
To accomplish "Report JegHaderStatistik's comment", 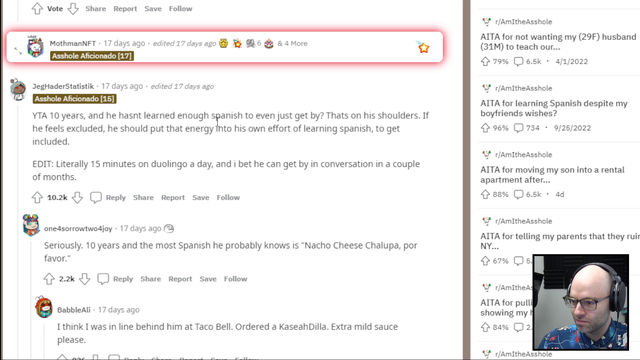I will [x=173, y=198].
